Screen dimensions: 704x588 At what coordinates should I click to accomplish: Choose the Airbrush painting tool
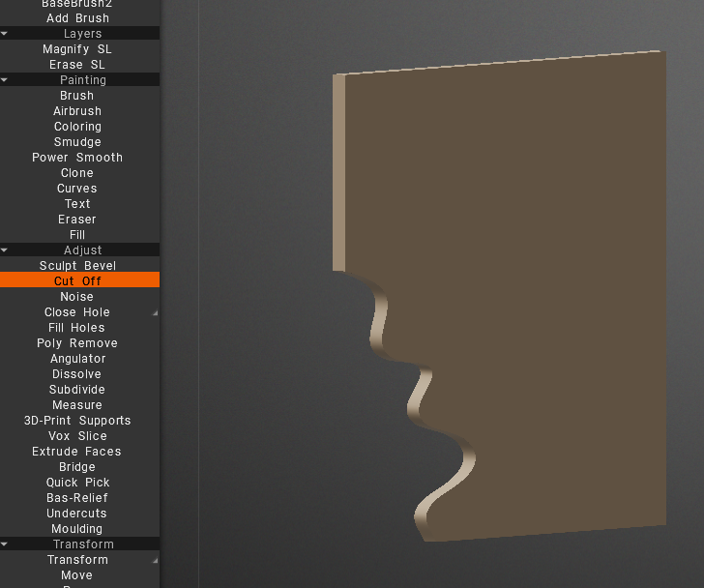pos(77,111)
